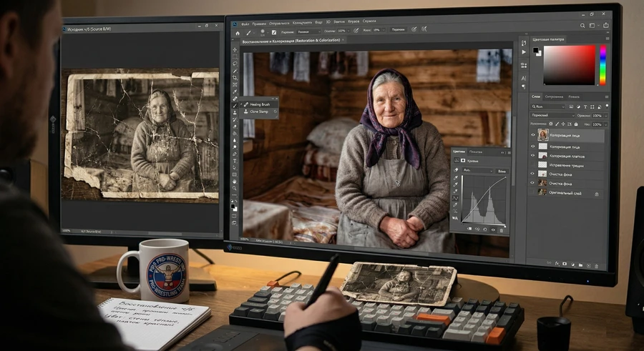Image resolution: width=644 pixels, height=351 pixels.
Task: Select the Исправление трещин layer
Action: click(x=567, y=164)
